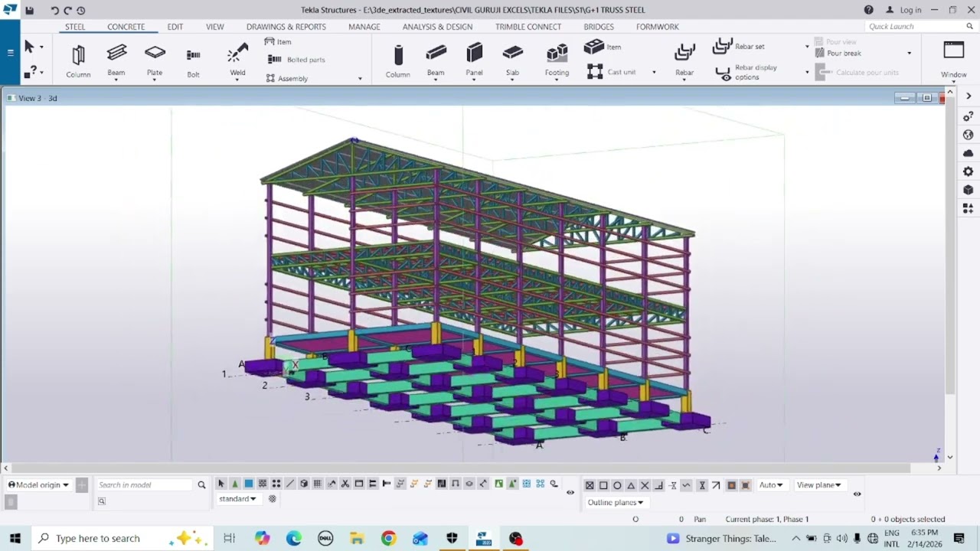Screen dimensions: 980x551
Task: Click the Rebar set icon
Action: coord(722,46)
